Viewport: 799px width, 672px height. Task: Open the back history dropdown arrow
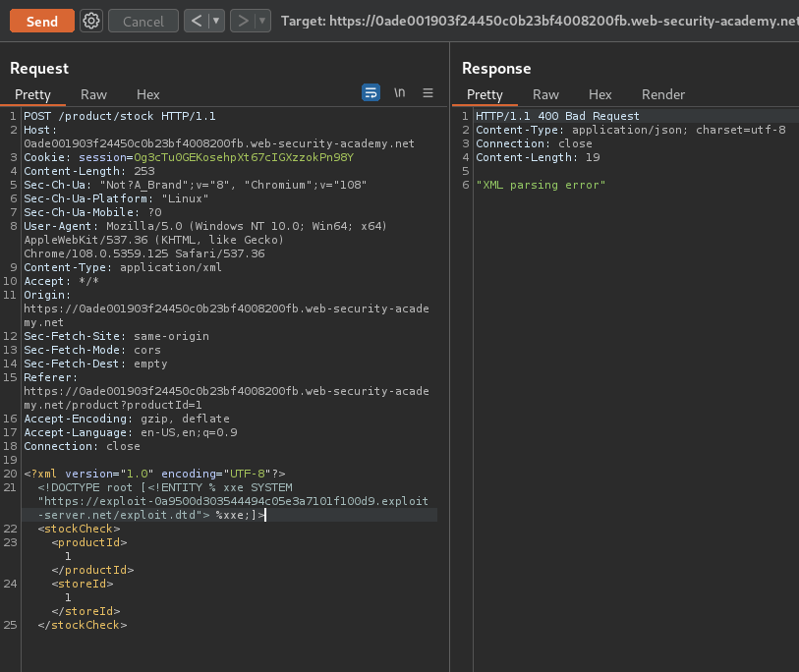click(x=216, y=21)
